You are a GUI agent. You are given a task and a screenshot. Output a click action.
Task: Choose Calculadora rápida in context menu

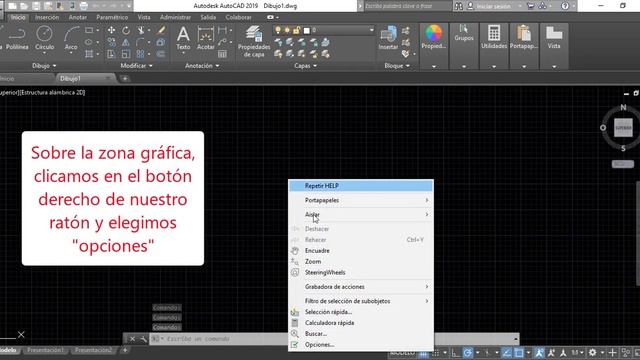pyautogui.click(x=361, y=323)
